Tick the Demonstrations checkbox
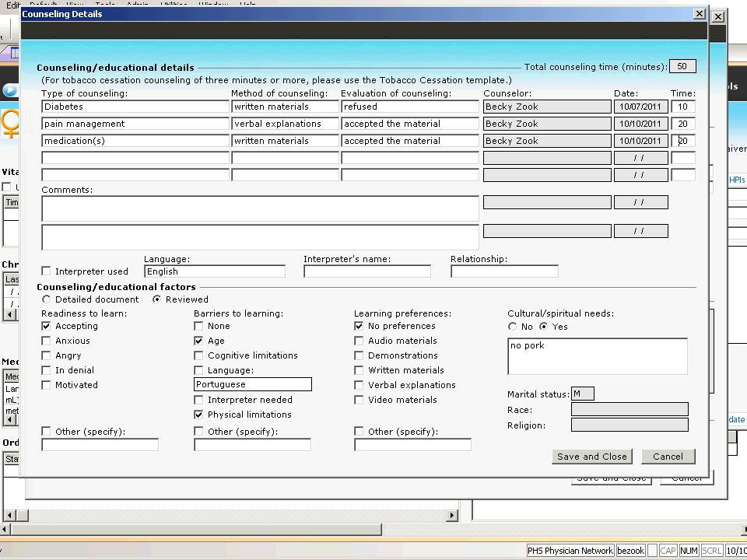The image size is (747, 560). (x=359, y=355)
